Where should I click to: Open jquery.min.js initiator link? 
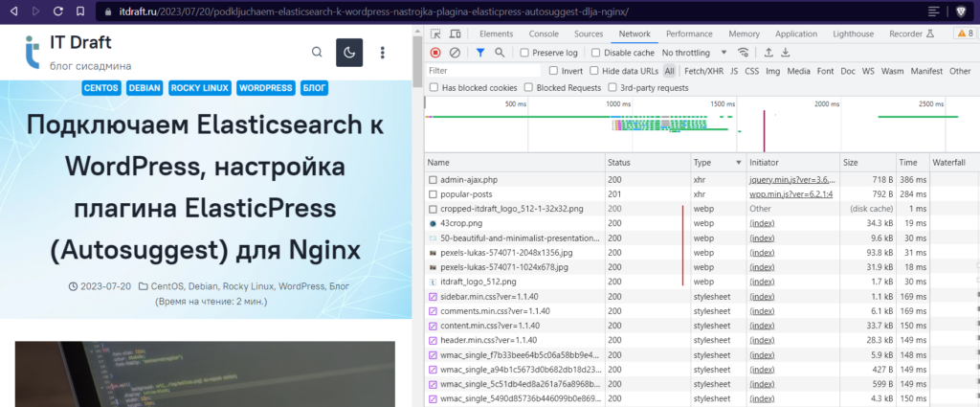pos(791,179)
